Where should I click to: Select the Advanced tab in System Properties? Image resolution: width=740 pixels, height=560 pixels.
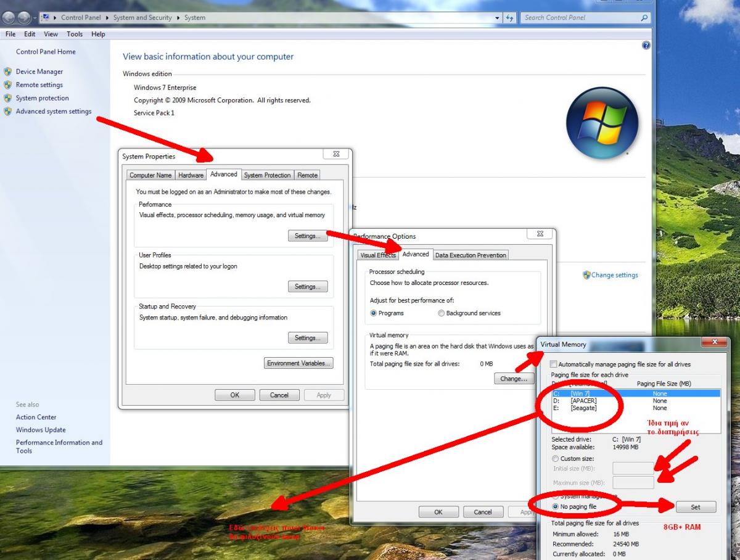224,174
